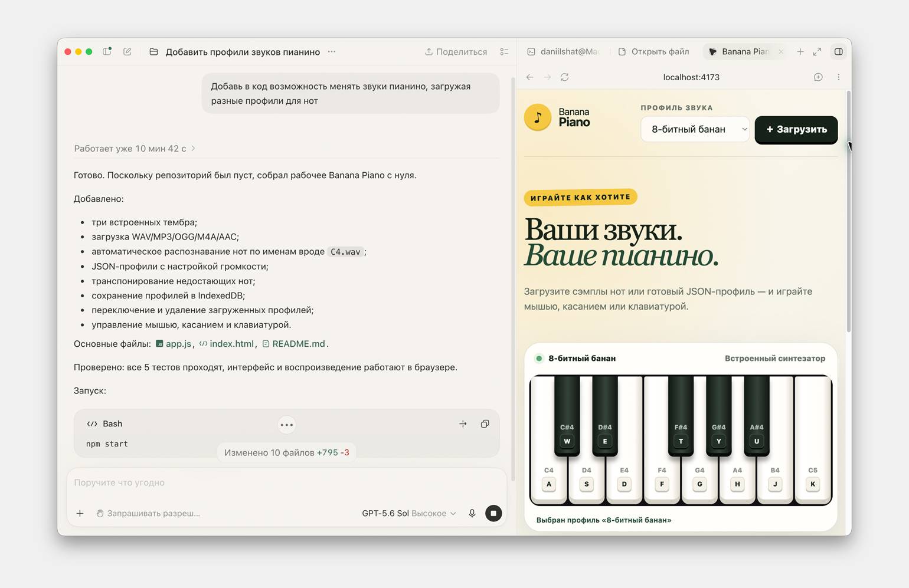Copy the Bash code block
This screenshot has width=909, height=588.
(x=485, y=423)
